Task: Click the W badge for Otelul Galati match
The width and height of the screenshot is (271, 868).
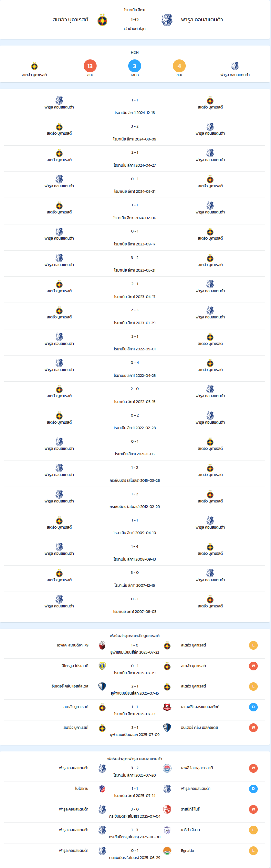Action: pos(253,768)
